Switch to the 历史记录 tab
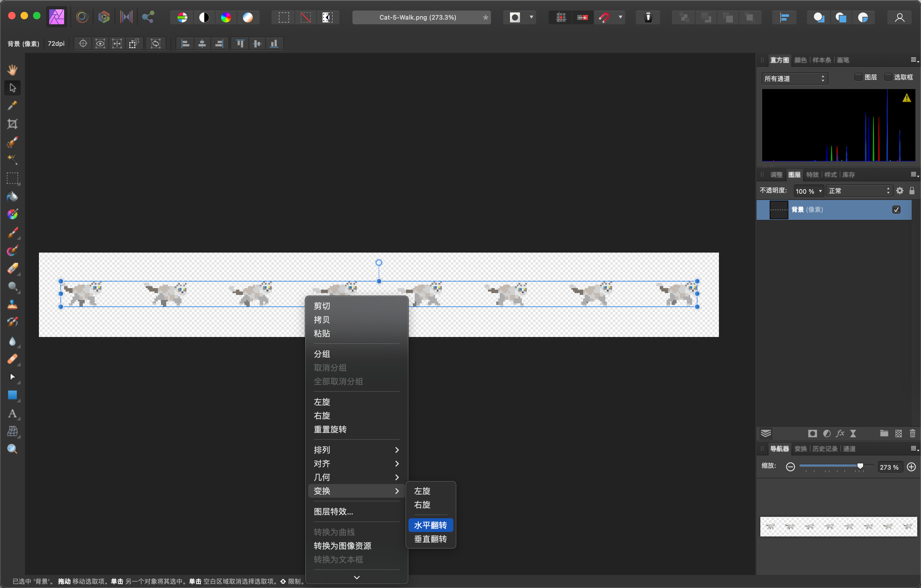The width and height of the screenshot is (921, 588). pos(824,449)
